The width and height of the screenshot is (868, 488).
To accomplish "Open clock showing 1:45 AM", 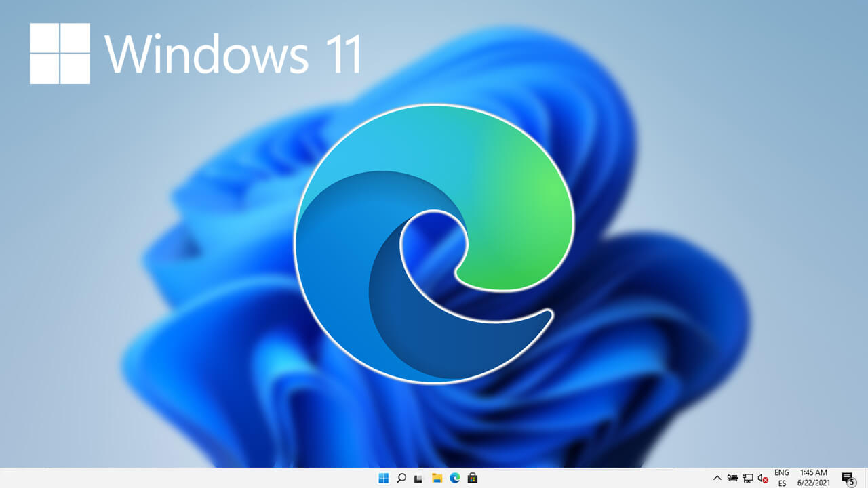I will [x=813, y=478].
